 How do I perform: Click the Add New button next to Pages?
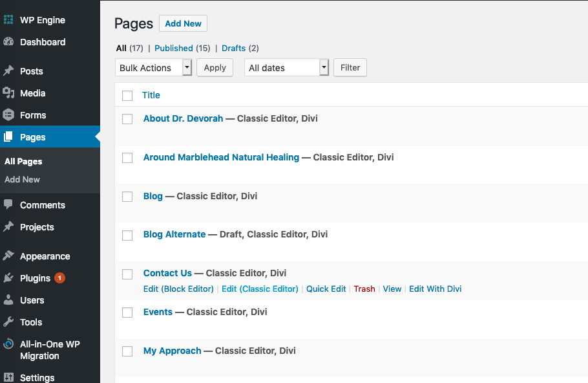click(x=183, y=23)
